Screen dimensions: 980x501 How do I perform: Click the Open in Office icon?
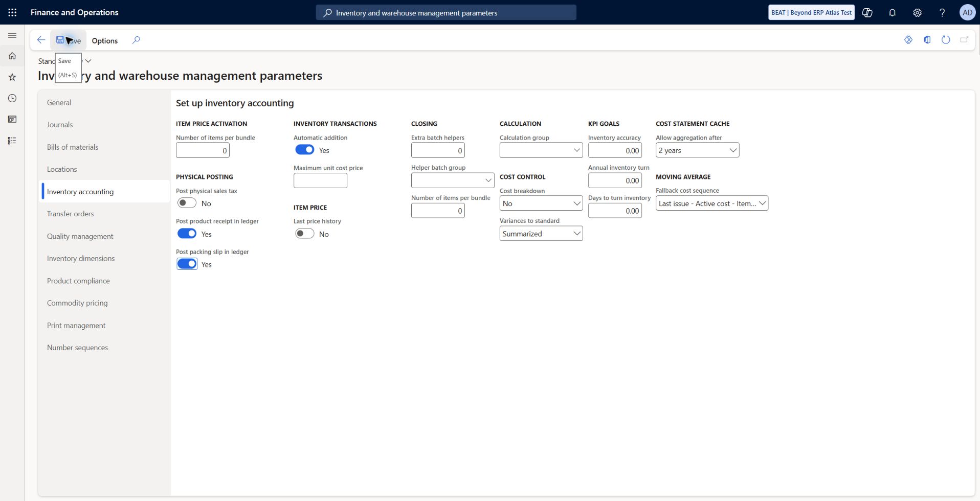pos(927,40)
